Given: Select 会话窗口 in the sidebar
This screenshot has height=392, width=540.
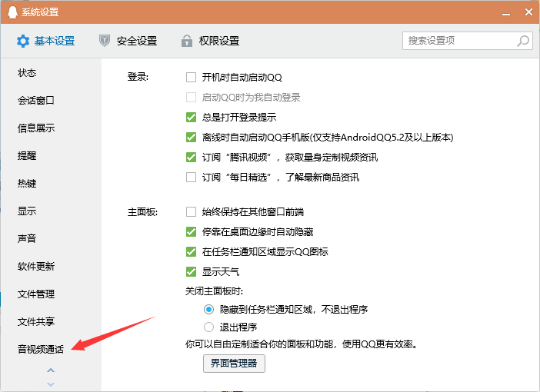Looking at the screenshot, I should coord(36,101).
